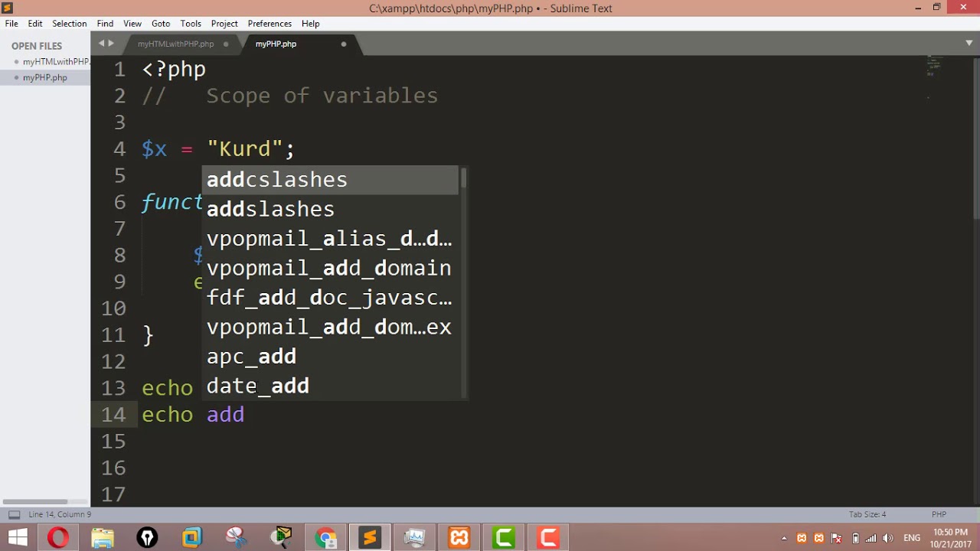Screen dimensions: 980x551
Task: Click the closing brace on line 11
Action: (148, 335)
